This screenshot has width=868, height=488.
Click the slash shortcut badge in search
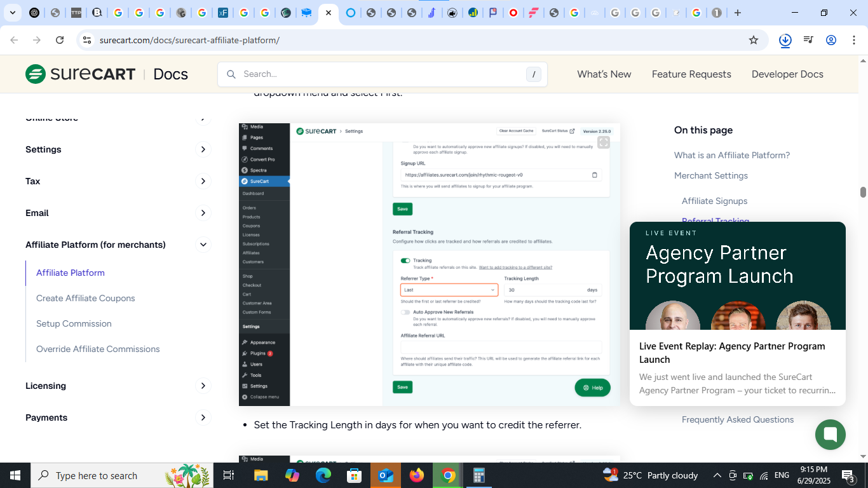(534, 74)
